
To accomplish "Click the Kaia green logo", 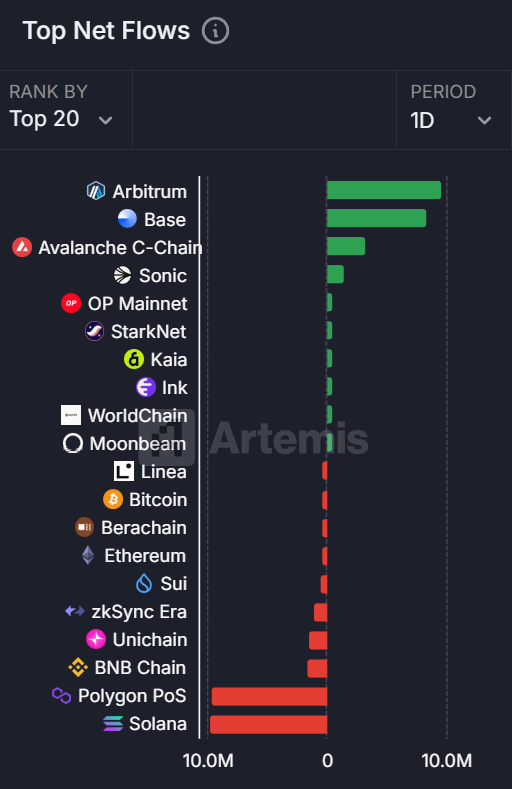I will [x=134, y=359].
